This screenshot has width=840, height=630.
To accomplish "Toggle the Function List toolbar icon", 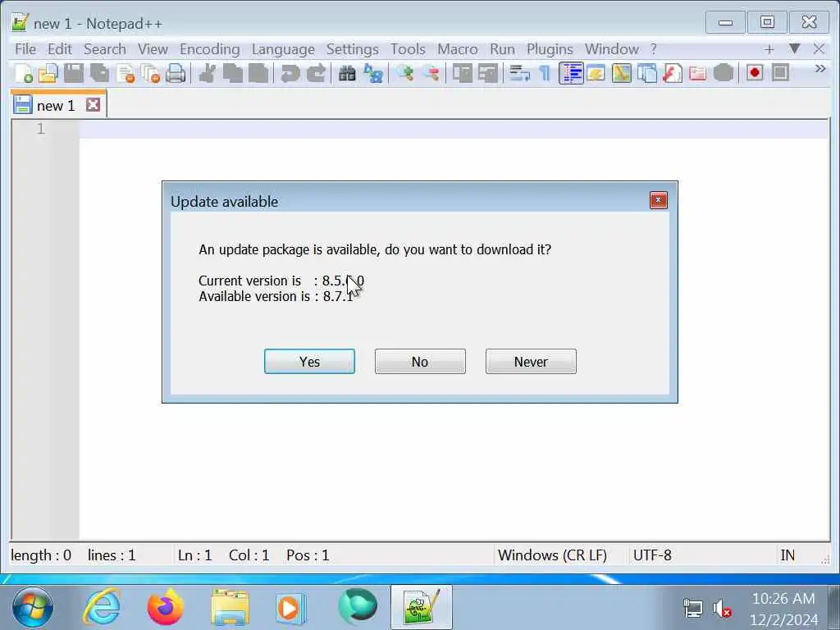I will [x=672, y=73].
